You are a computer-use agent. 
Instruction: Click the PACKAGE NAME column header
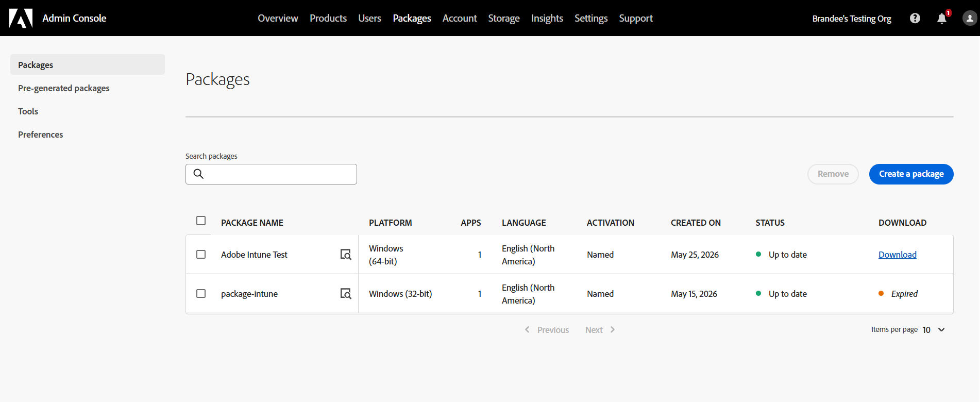coord(252,223)
